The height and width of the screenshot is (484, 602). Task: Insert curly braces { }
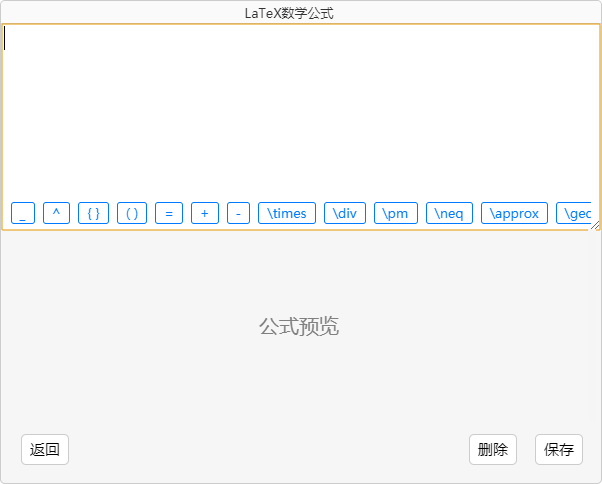(x=93, y=213)
